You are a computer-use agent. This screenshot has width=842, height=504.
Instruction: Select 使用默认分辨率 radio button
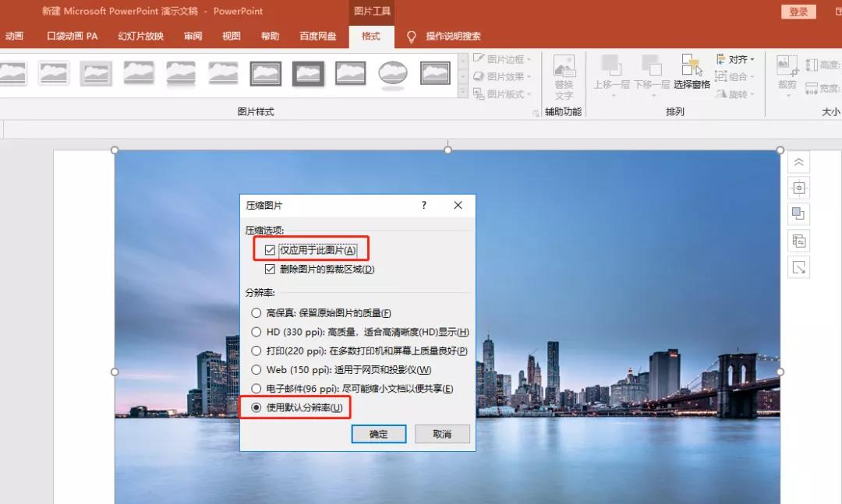click(x=256, y=407)
